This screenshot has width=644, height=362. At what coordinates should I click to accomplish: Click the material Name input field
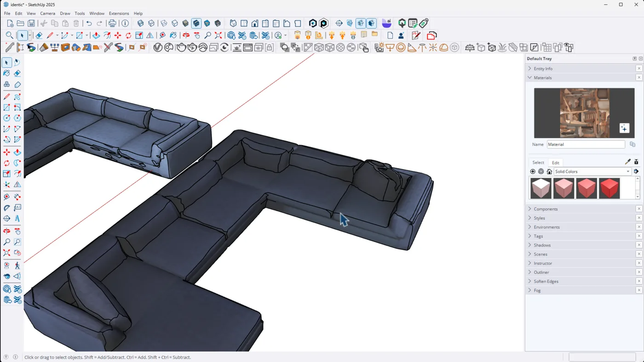[586, 144]
